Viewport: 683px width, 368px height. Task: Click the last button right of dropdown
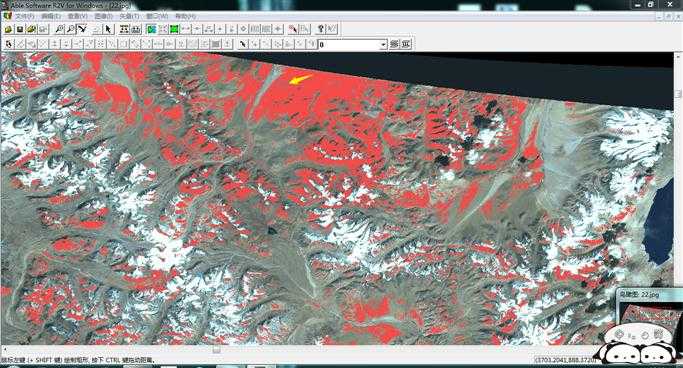tap(406, 44)
